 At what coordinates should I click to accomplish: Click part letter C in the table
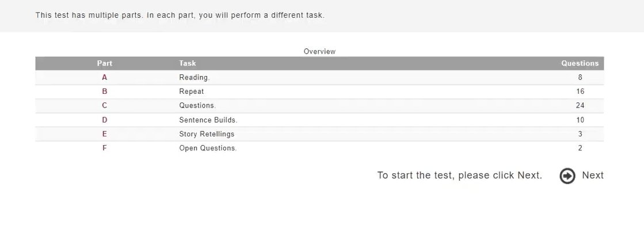pyautogui.click(x=104, y=105)
